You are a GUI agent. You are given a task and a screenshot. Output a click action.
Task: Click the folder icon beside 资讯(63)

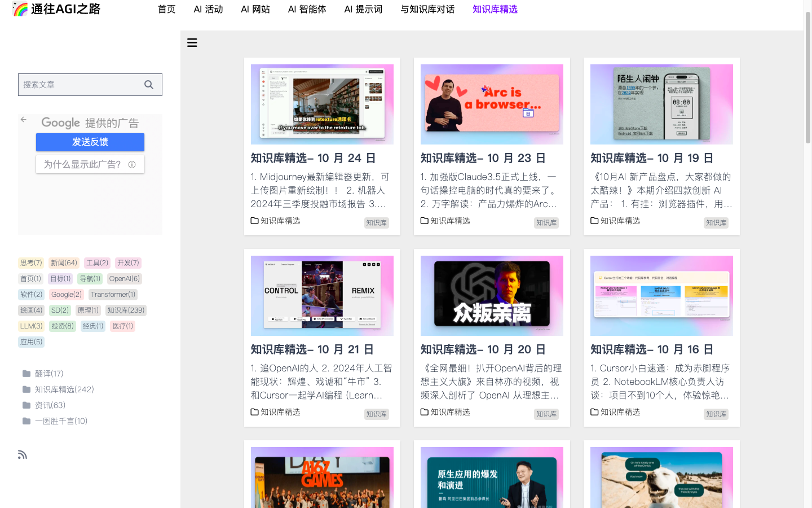click(27, 405)
